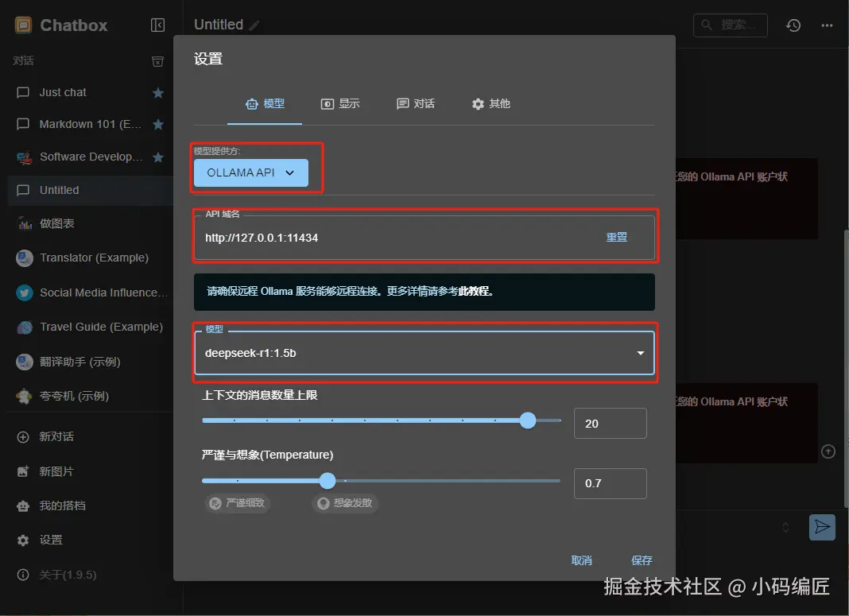
Task: Click 保存 to save settings
Action: coord(642,561)
